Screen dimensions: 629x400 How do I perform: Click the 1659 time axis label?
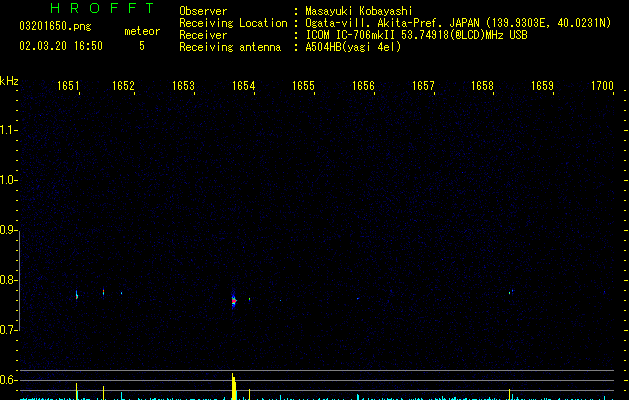pyautogui.click(x=542, y=86)
